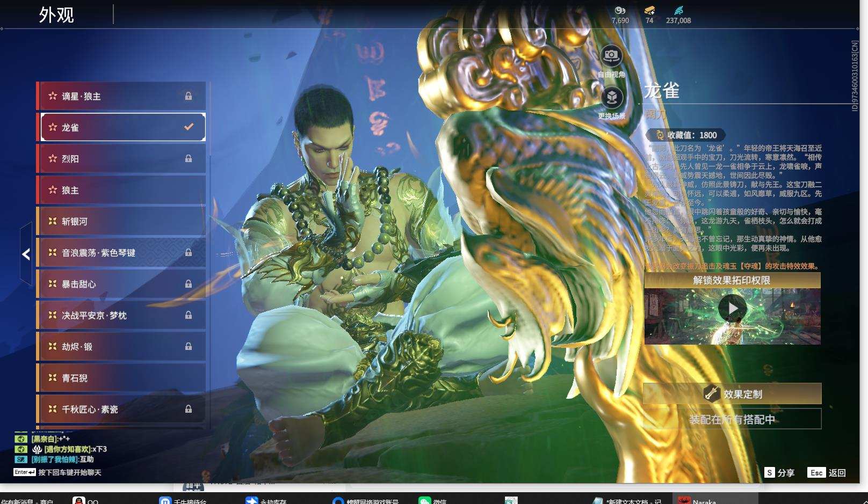
Task: Select the 青石猊 skin
Action: (x=121, y=378)
